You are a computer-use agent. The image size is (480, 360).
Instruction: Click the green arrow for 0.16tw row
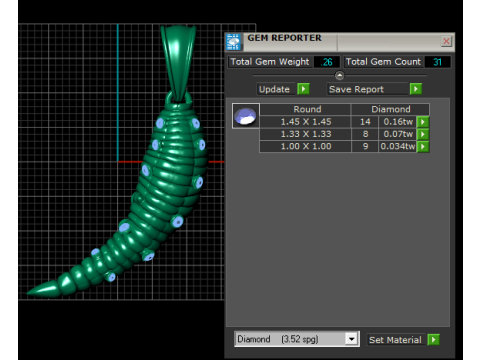423,122
